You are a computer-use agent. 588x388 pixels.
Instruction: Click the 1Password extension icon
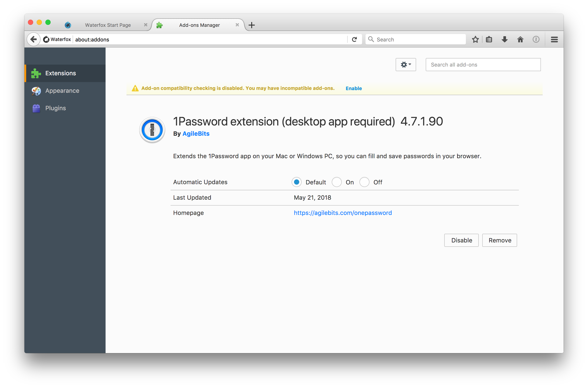tap(152, 130)
